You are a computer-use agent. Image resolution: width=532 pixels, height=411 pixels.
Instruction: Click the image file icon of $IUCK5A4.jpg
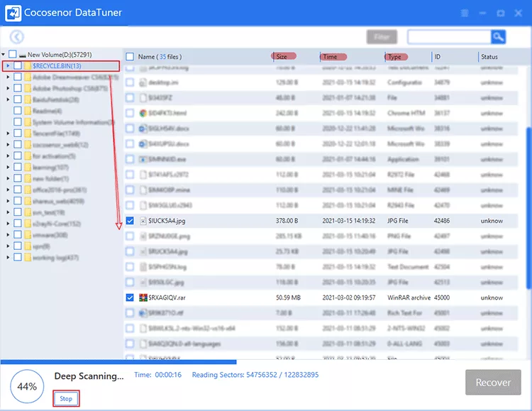143,221
